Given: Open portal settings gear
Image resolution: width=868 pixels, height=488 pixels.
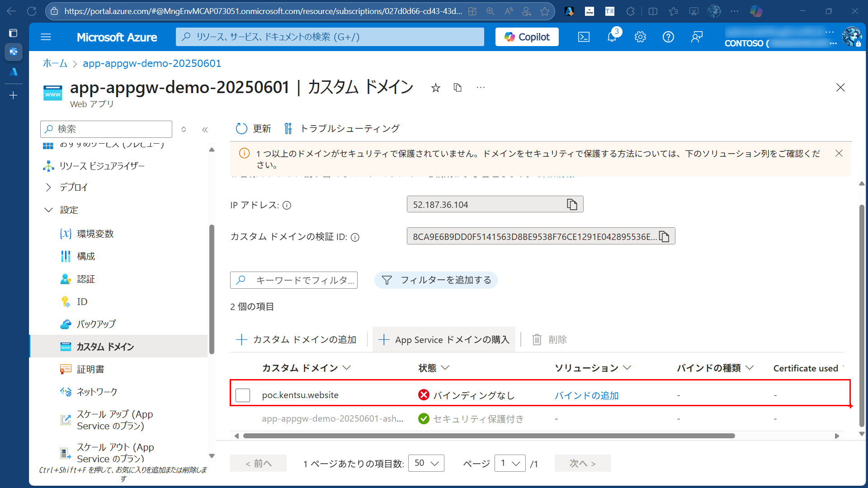Looking at the screenshot, I should click(640, 37).
